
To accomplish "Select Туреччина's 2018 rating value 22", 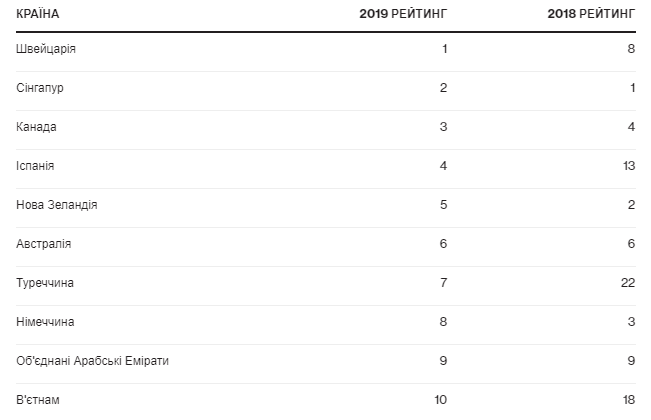I will tap(627, 283).
